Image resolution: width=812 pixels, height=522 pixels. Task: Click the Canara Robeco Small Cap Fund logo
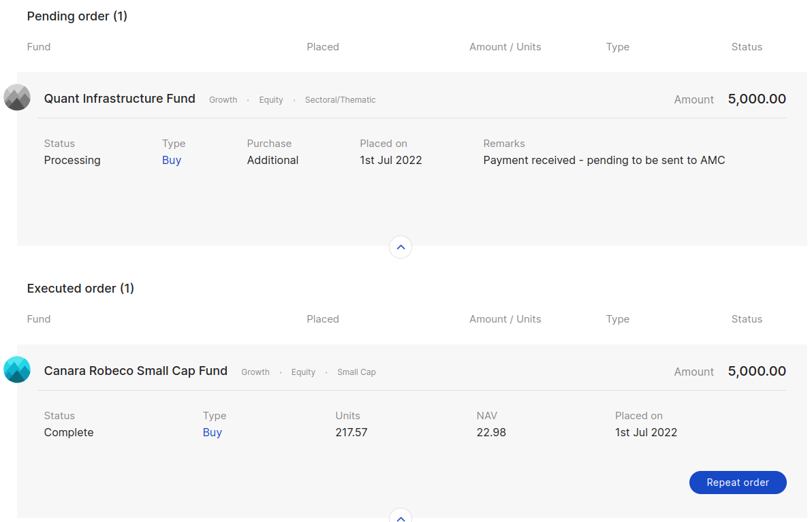click(17, 370)
